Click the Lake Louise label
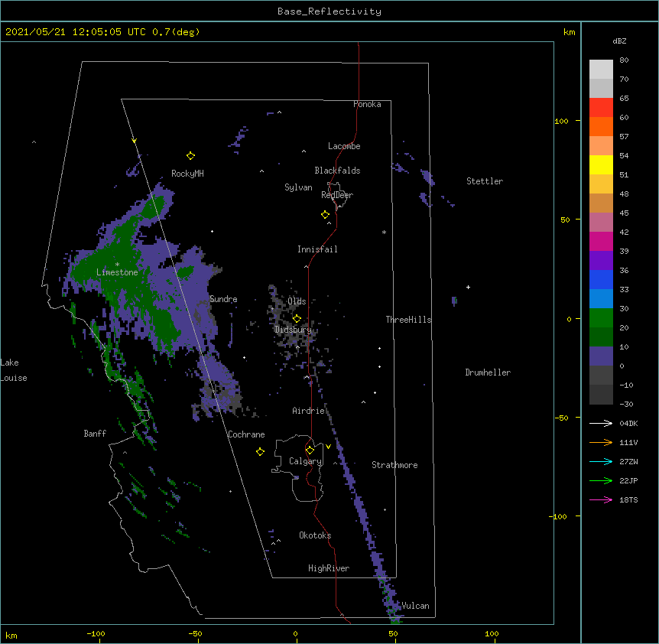 pos(14,370)
